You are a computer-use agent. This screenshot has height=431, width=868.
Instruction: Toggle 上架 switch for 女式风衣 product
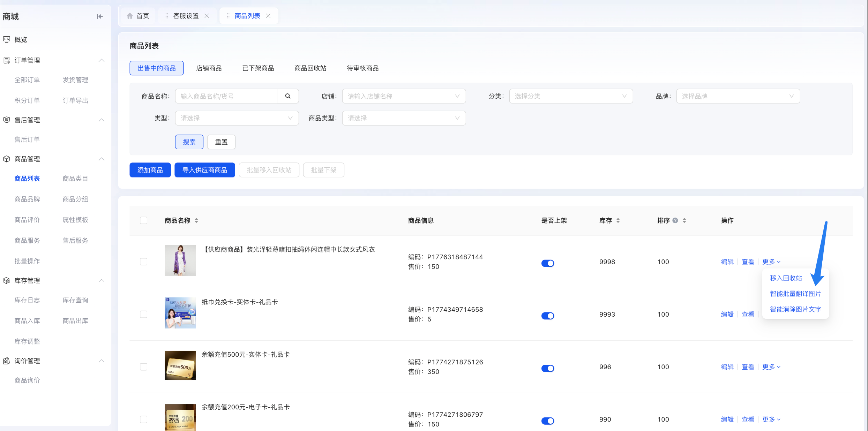pyautogui.click(x=548, y=263)
